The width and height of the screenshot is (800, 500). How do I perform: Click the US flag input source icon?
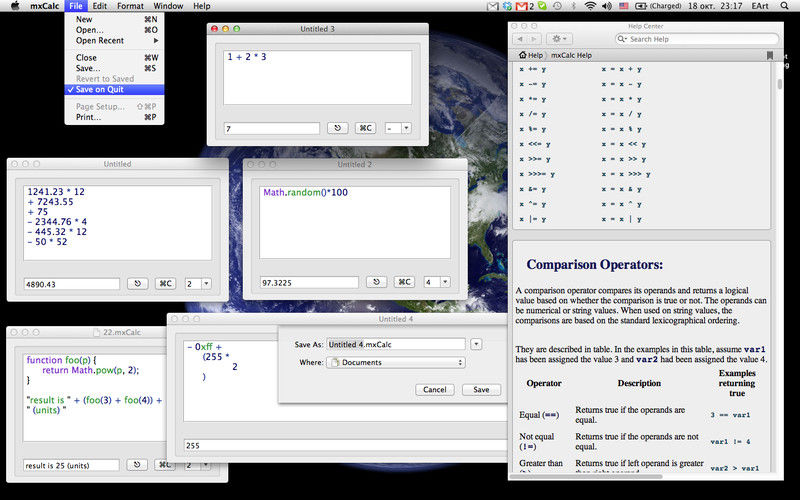pos(623,6)
